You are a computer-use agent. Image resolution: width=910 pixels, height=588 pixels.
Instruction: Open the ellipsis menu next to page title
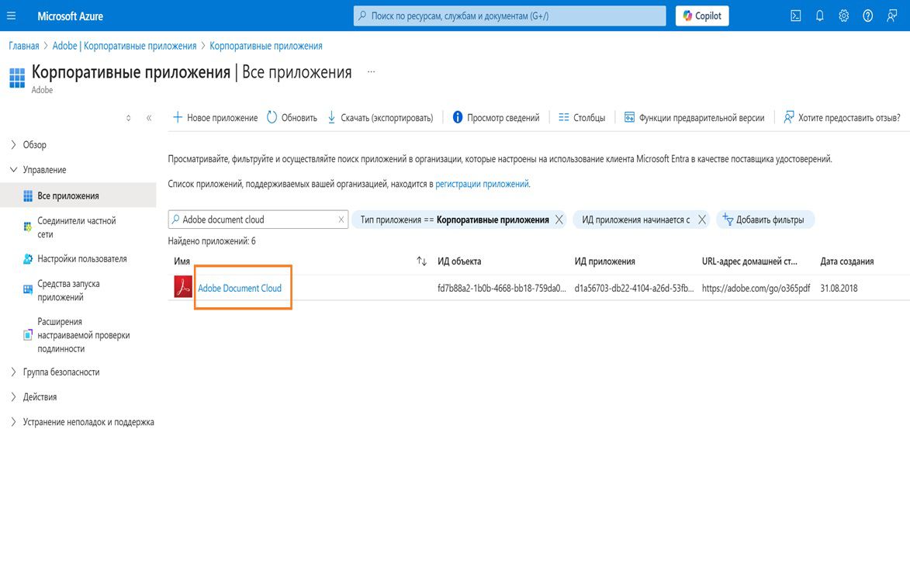tap(370, 71)
